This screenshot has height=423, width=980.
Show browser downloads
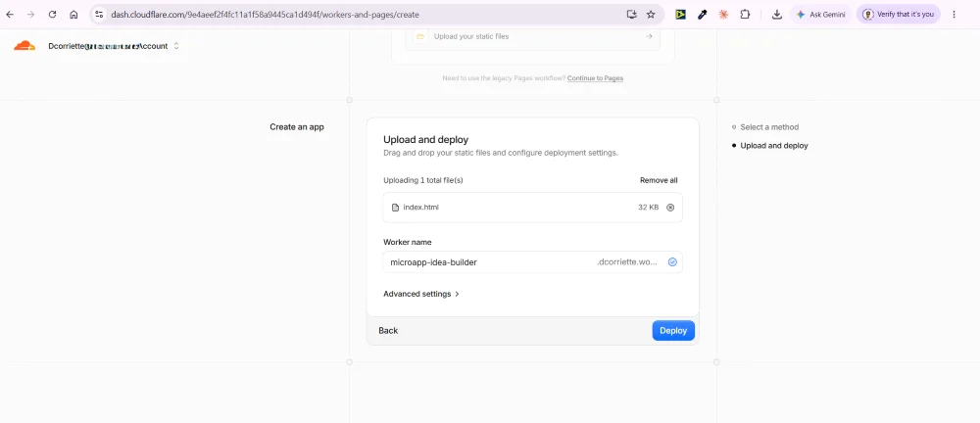tap(777, 15)
